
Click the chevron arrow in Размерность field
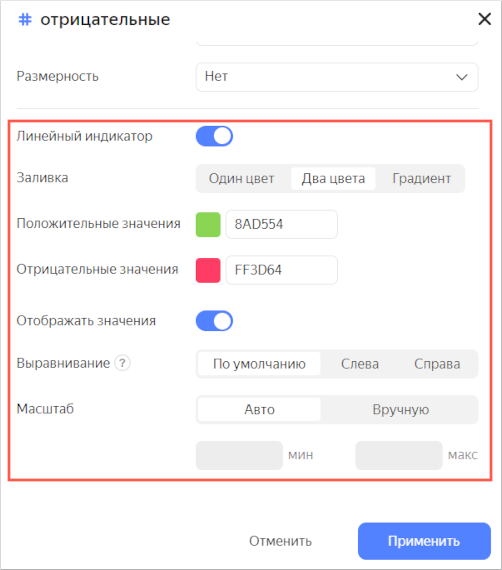[x=462, y=77]
